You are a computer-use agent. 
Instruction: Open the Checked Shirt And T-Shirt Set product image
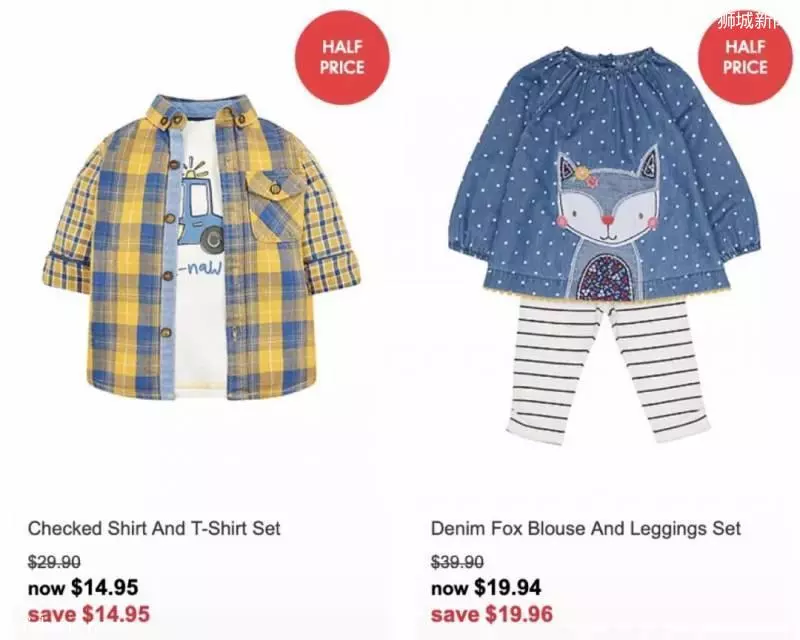(202, 247)
